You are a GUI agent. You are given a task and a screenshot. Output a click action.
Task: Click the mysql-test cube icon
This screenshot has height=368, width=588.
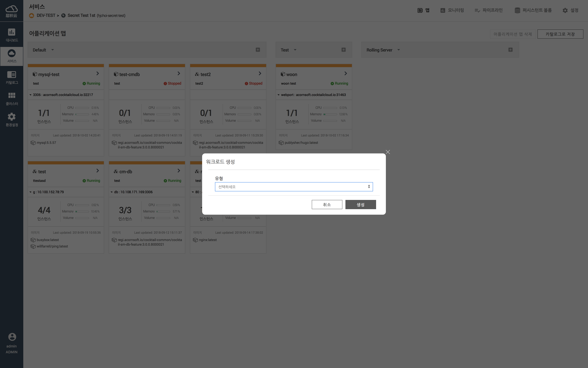(x=35, y=74)
